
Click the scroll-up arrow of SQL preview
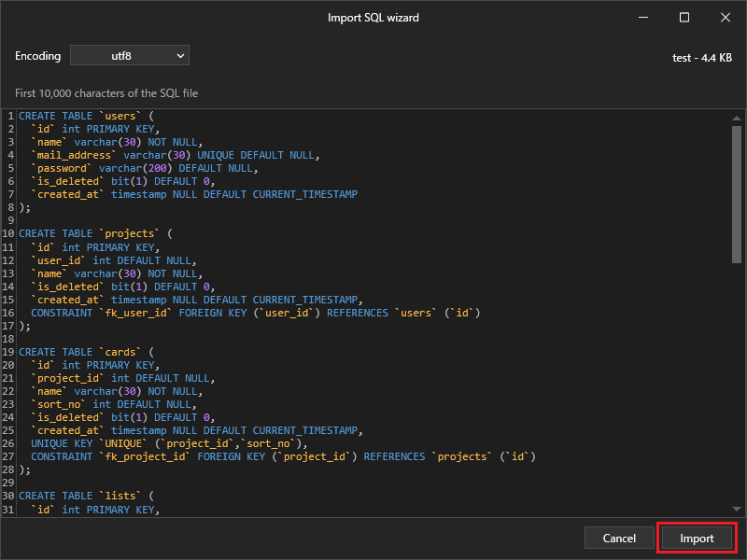(737, 118)
